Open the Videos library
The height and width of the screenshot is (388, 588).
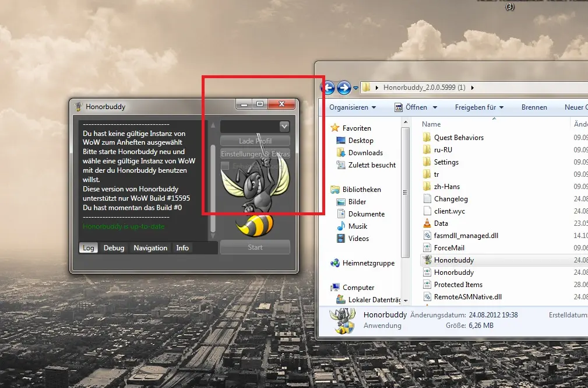pyautogui.click(x=353, y=239)
